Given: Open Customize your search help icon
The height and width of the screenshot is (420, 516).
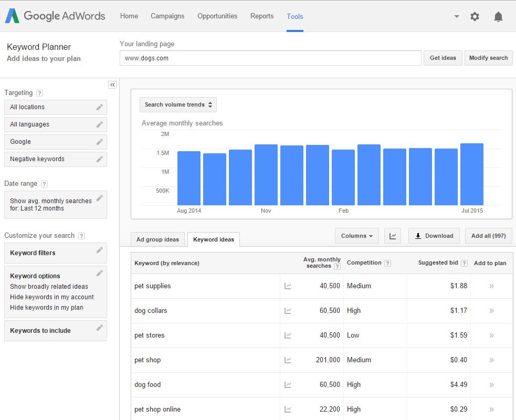Looking at the screenshot, I should (x=81, y=236).
